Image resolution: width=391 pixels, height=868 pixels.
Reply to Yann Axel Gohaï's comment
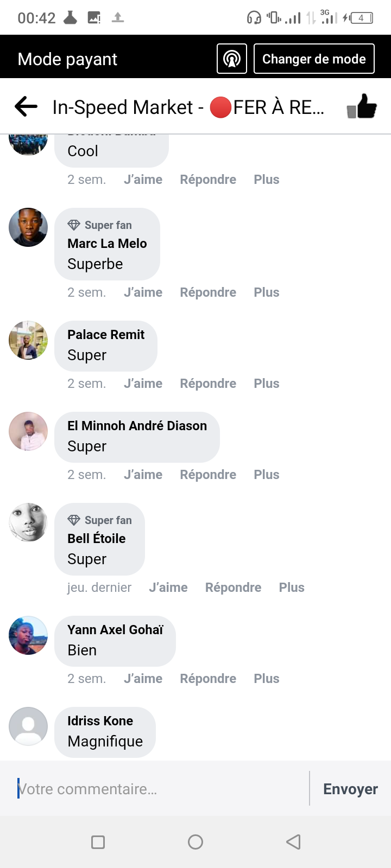click(208, 679)
